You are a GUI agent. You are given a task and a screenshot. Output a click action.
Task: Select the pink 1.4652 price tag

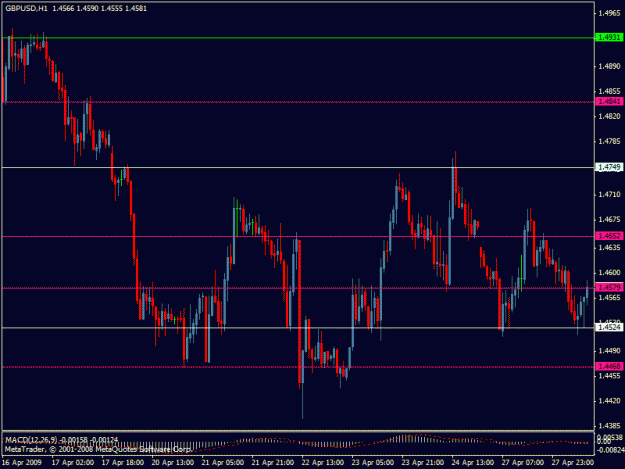coord(609,236)
